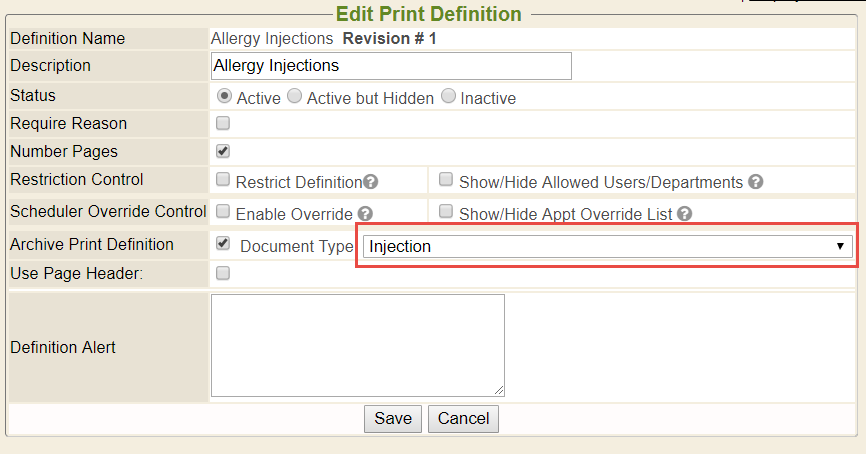
Task: Click help icon for Appt Override List
Action: point(684,213)
